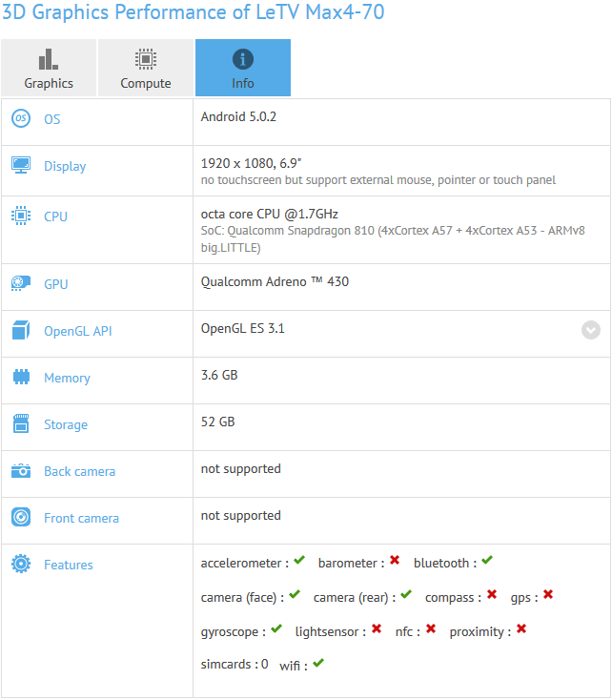The image size is (612, 700).
Task: Click the GPU graphics card icon
Action: click(21, 284)
